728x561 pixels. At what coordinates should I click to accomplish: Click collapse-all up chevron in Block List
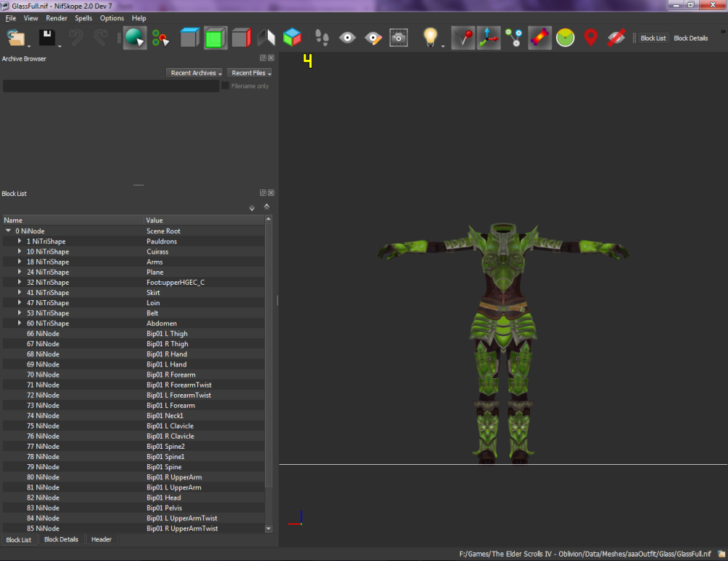[266, 206]
